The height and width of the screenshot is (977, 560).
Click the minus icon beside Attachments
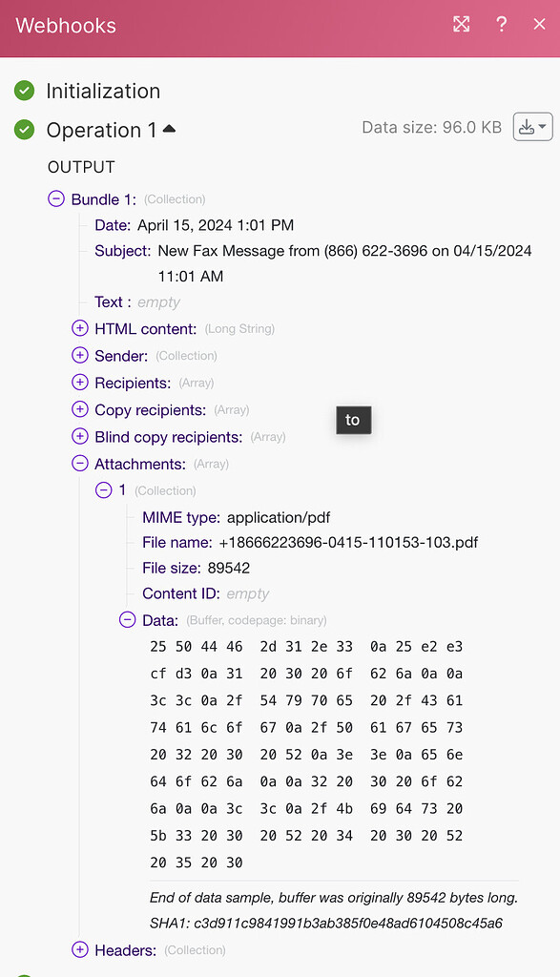(x=79, y=464)
